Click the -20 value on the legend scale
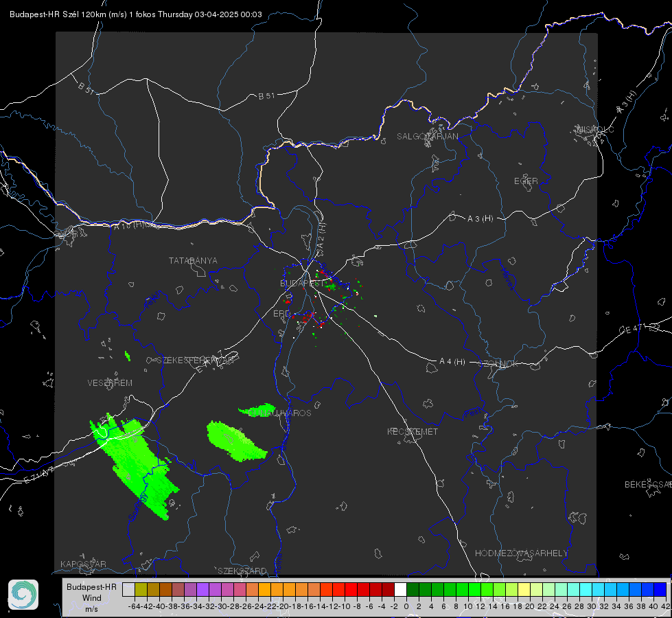The height and width of the screenshot is (618, 672). click(283, 606)
